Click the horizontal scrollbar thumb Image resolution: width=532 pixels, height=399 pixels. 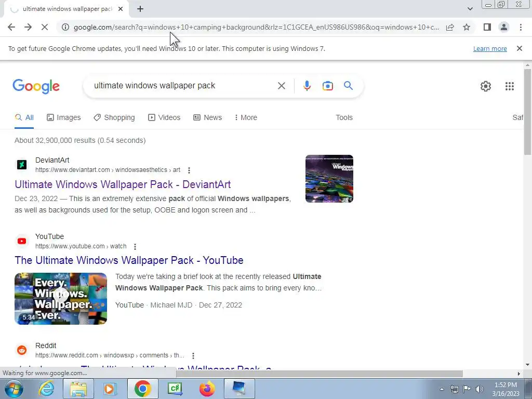(x=319, y=374)
